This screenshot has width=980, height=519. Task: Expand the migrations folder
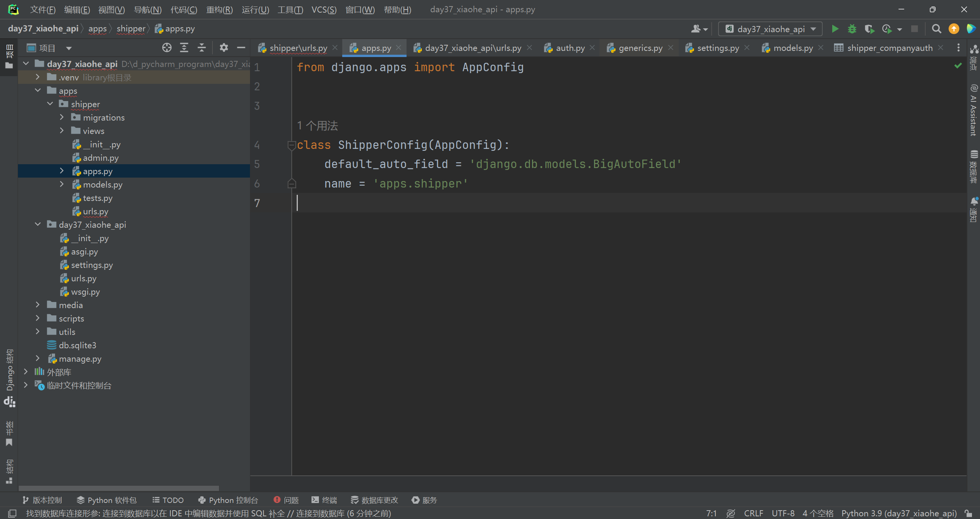tap(62, 117)
